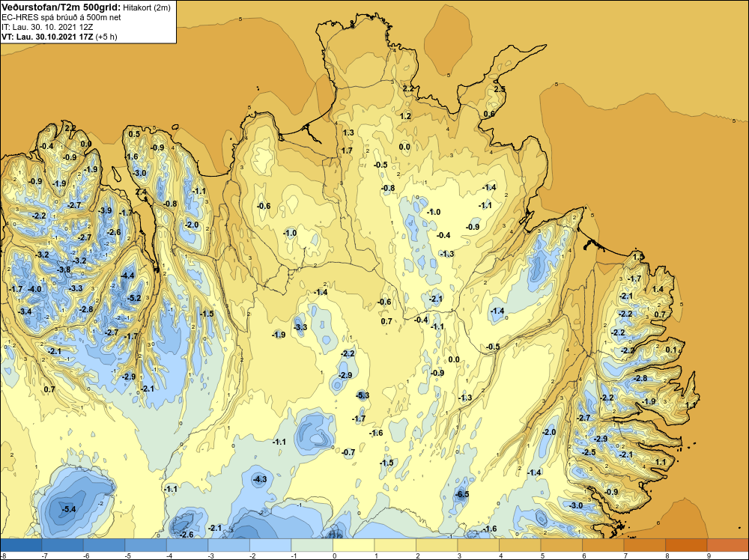749x560 pixels.
Task: Click the legend color between 8 and 9
Action: tap(686, 545)
